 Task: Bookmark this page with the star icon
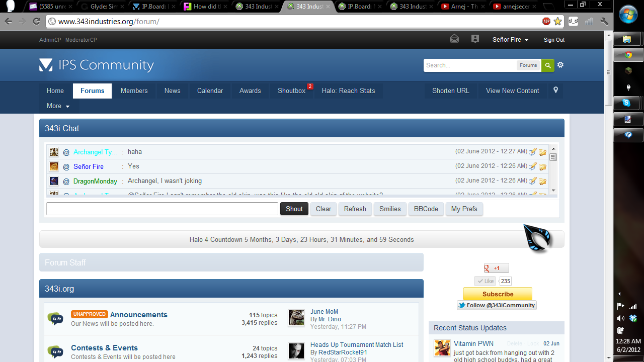557,21
